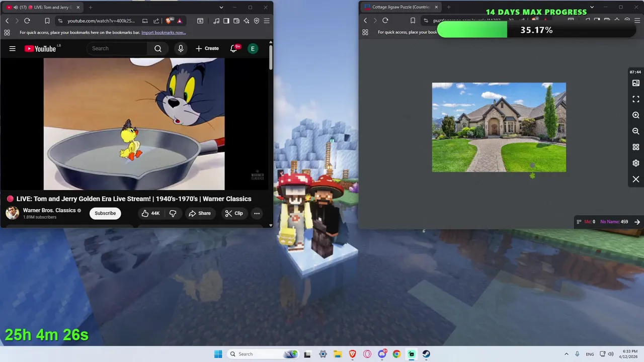Open apps grid in the puzzle window bookmarks bar
The image size is (644, 362).
point(365,32)
